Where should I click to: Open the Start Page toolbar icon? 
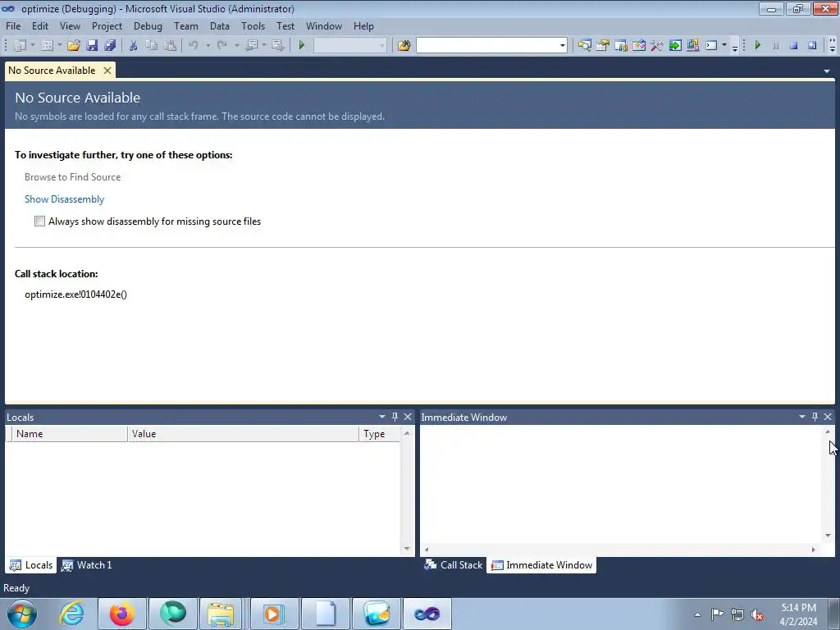pyautogui.click(x=639, y=46)
